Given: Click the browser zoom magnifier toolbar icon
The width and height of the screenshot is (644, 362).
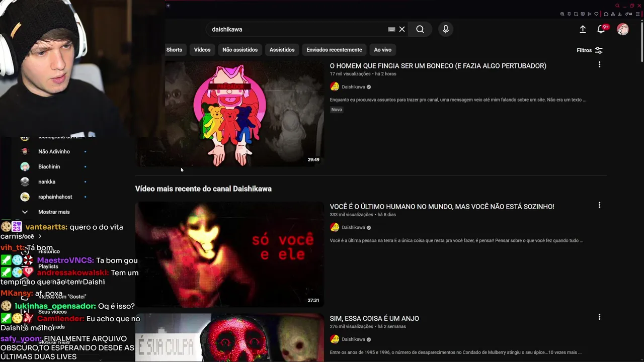Looking at the screenshot, I should pyautogui.click(x=562, y=14).
